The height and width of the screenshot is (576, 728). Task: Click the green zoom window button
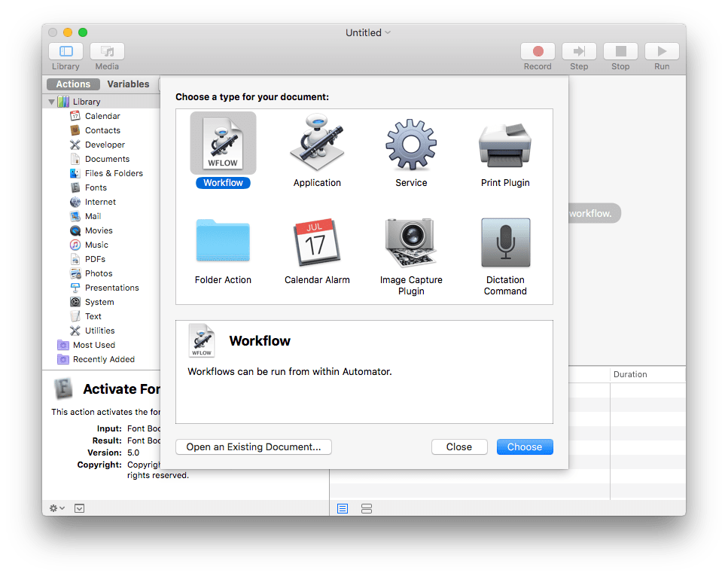point(83,32)
